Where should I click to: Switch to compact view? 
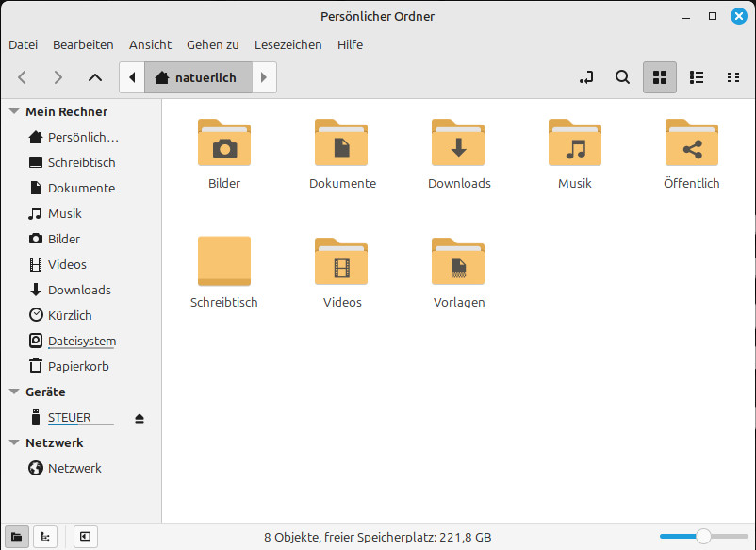[x=733, y=77]
